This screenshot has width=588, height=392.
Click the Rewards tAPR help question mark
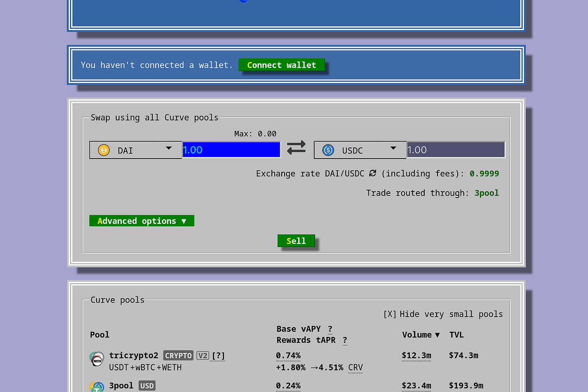345,340
